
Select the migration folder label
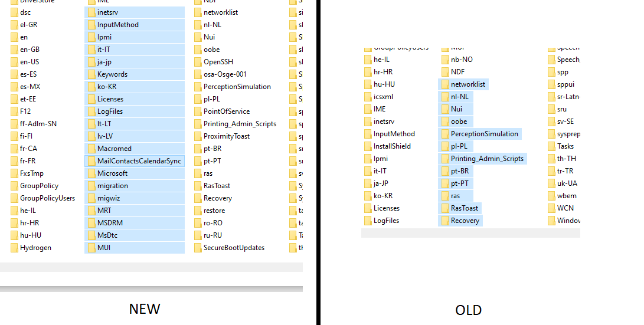[113, 185]
